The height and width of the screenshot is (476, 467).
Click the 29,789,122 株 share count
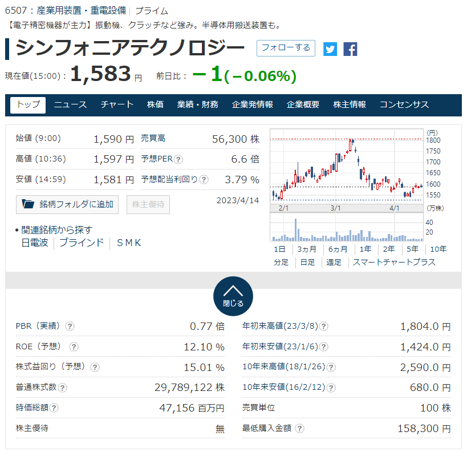(189, 388)
